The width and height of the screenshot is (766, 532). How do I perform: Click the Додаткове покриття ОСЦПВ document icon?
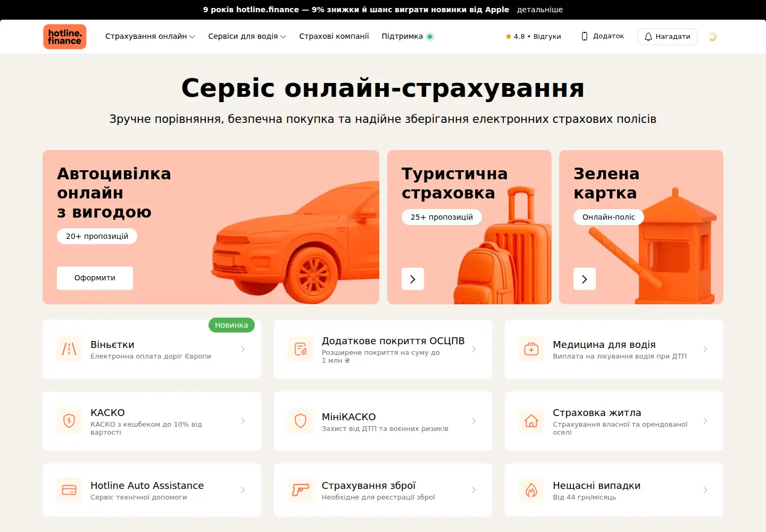point(301,349)
